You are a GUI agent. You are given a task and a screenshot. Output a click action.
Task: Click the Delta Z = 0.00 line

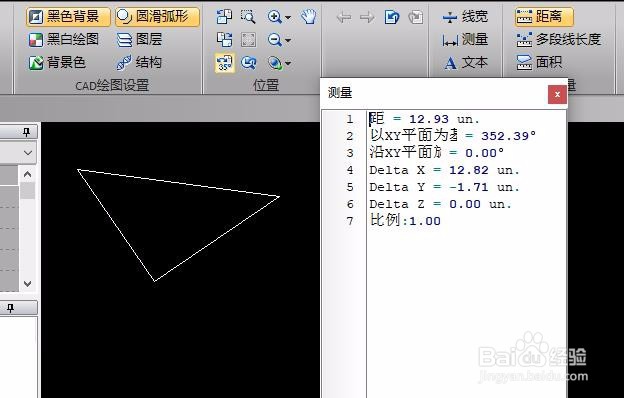pyautogui.click(x=440, y=204)
